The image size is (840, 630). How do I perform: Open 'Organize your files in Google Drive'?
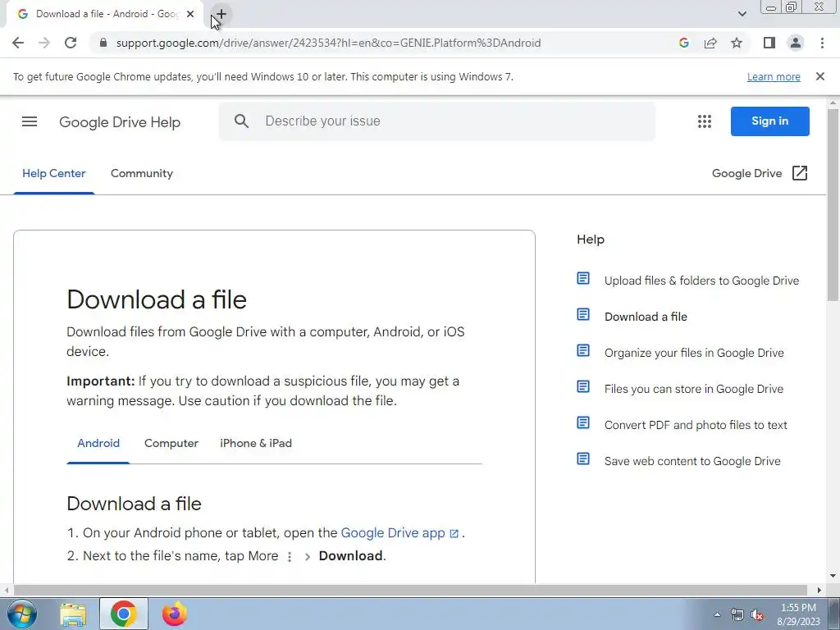pyautogui.click(x=694, y=353)
